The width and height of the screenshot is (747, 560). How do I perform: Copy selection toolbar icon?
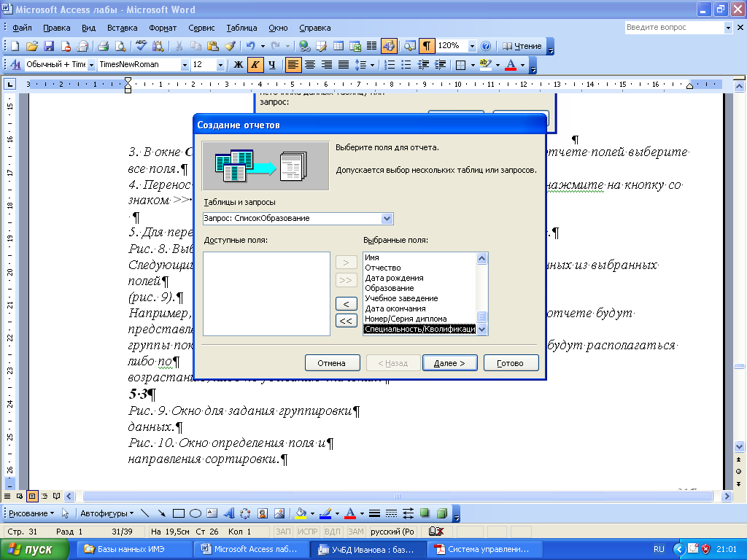[x=196, y=46]
